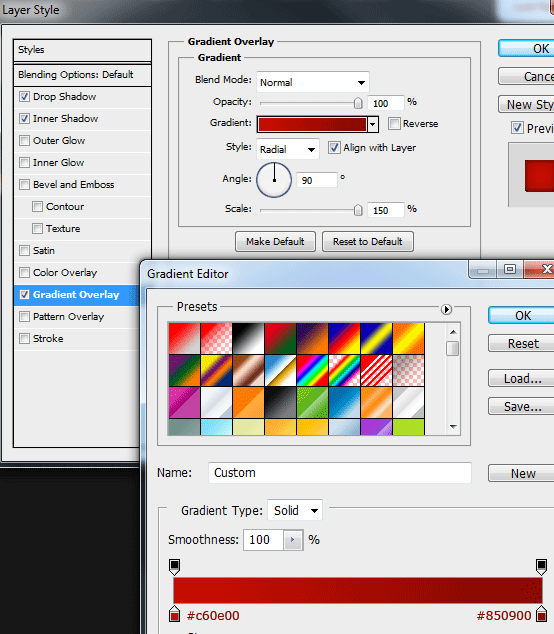Click the angle dial control

274,180
